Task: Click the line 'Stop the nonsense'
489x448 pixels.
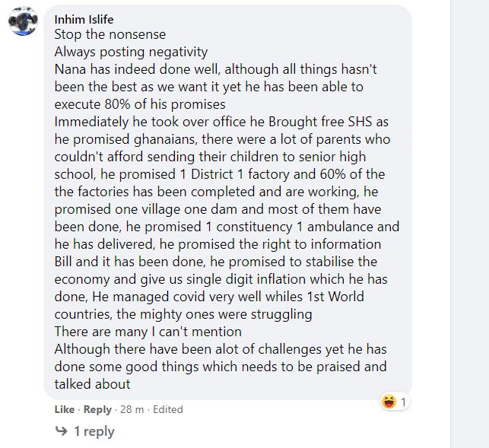Action: pyautogui.click(x=110, y=35)
